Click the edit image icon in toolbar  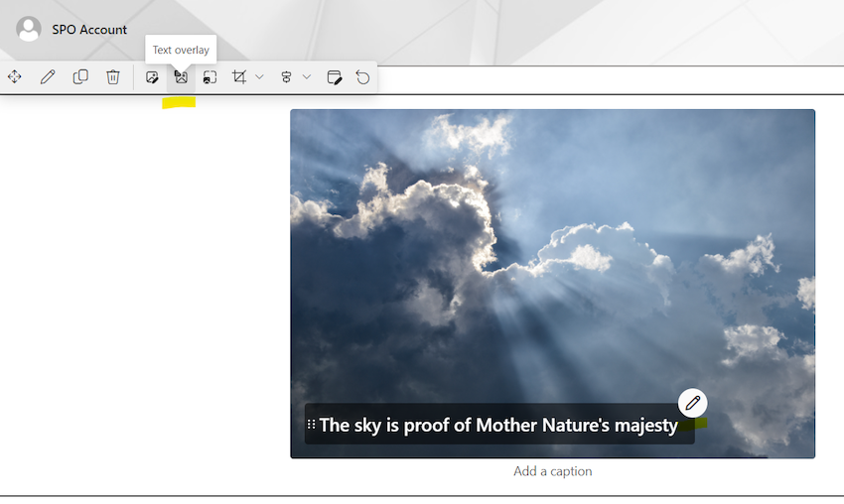coord(152,77)
